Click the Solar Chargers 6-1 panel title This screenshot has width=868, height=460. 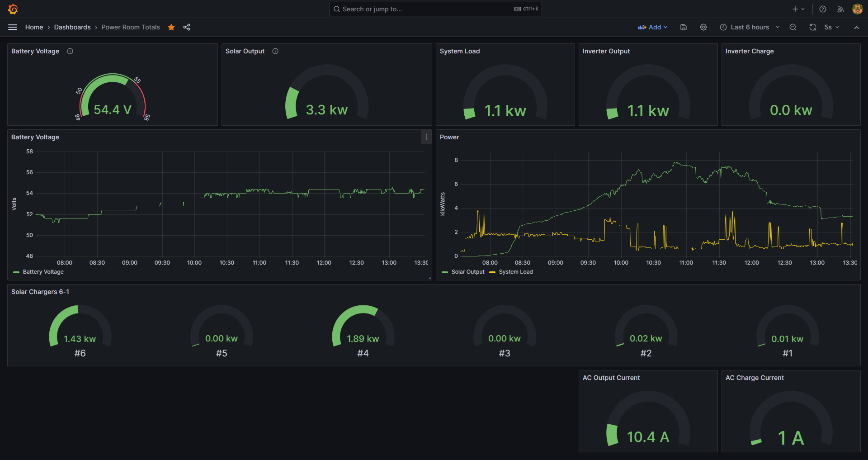tap(40, 292)
